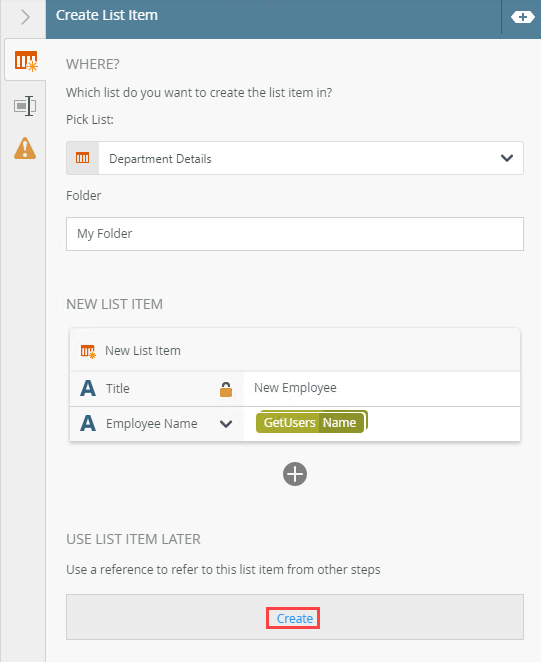541x662 pixels.
Task: Click the New List Item header icon
Action: click(88, 351)
